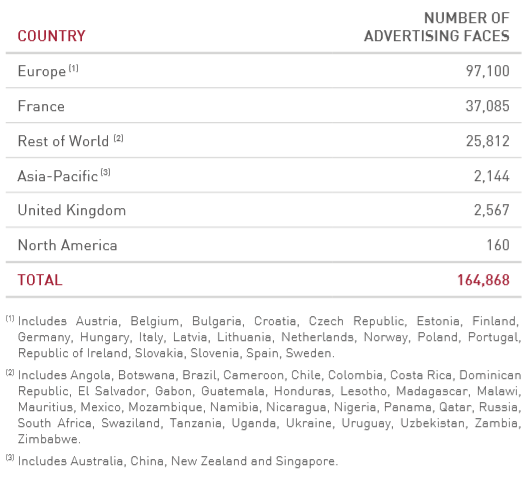Click the TOTAL row label
Screen dimensions: 528x479
(40, 280)
